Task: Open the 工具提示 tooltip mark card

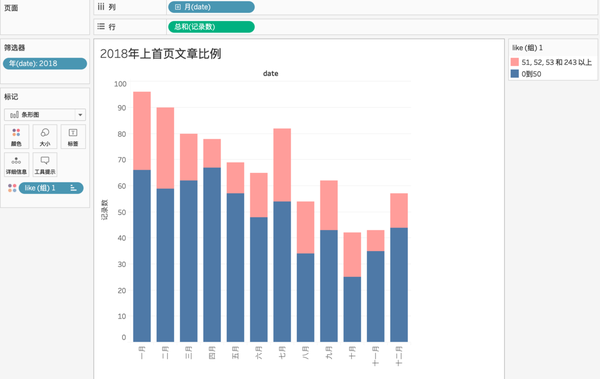Action: tap(45, 165)
